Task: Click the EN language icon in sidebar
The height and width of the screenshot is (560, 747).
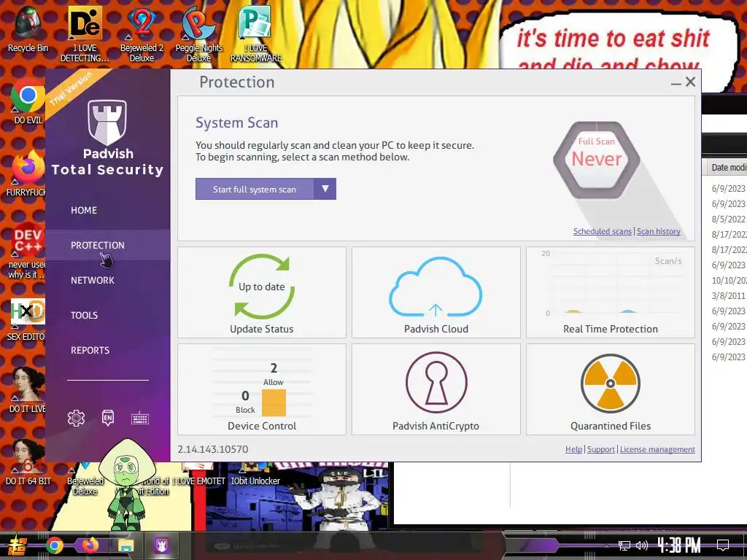Action: point(108,418)
